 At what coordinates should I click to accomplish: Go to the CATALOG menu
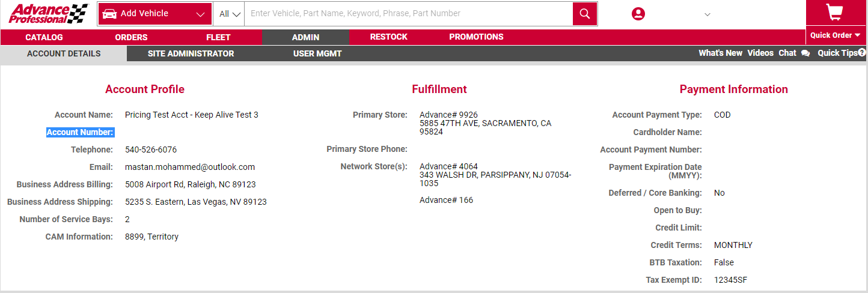pos(44,37)
